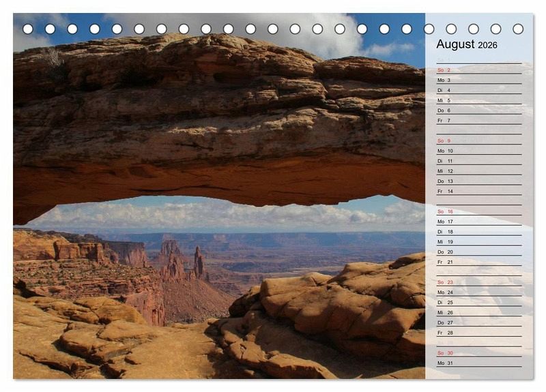Click the Mo 3 date row
Screen dimensions: 546x392
pyautogui.click(x=444, y=80)
